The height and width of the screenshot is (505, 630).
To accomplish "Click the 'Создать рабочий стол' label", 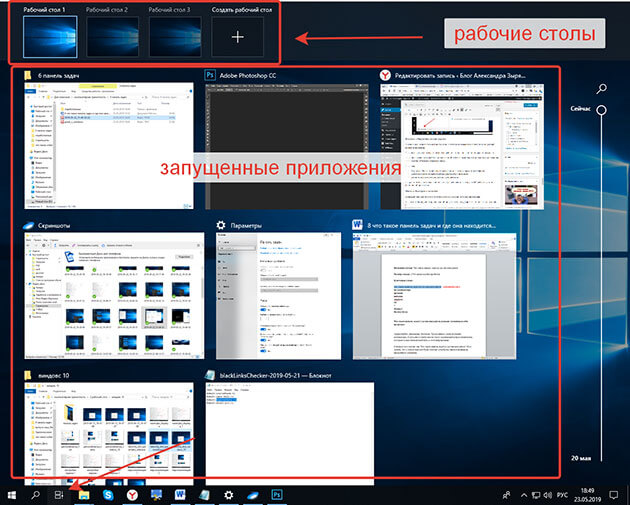I will coord(242,10).
